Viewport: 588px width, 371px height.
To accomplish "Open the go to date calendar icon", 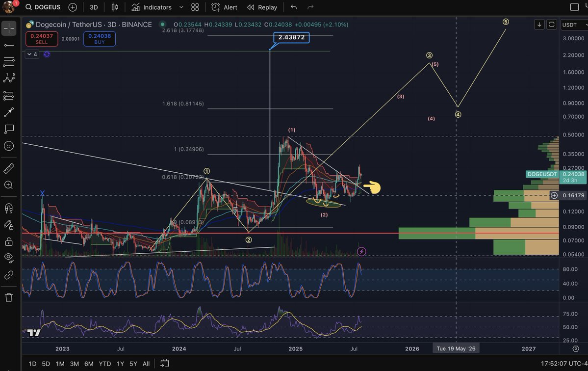I will 164,363.
